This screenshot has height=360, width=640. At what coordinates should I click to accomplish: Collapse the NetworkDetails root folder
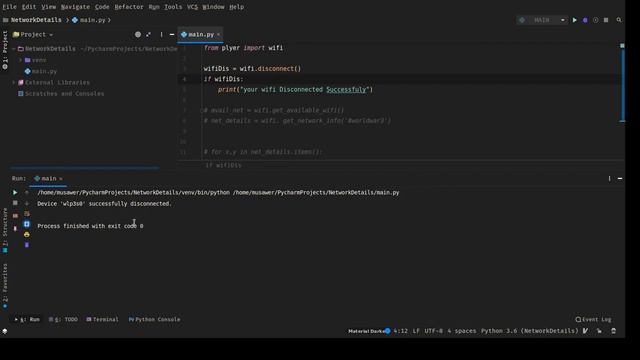coord(14,49)
